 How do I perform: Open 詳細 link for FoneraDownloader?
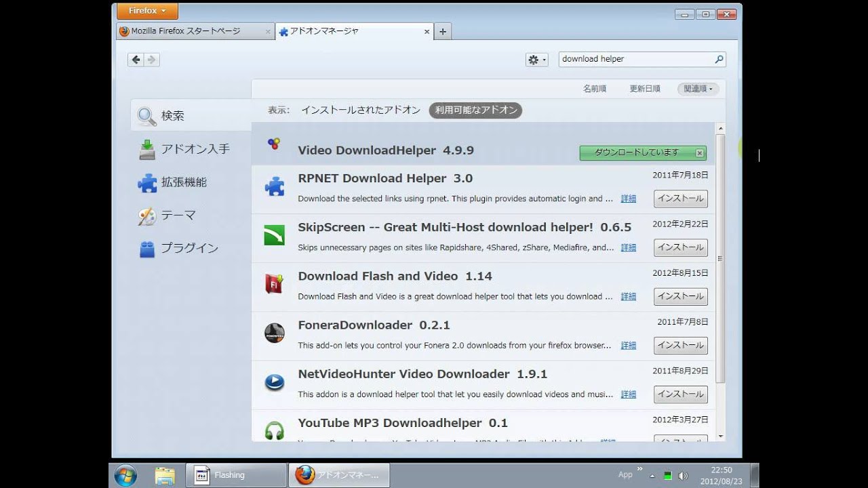(629, 345)
